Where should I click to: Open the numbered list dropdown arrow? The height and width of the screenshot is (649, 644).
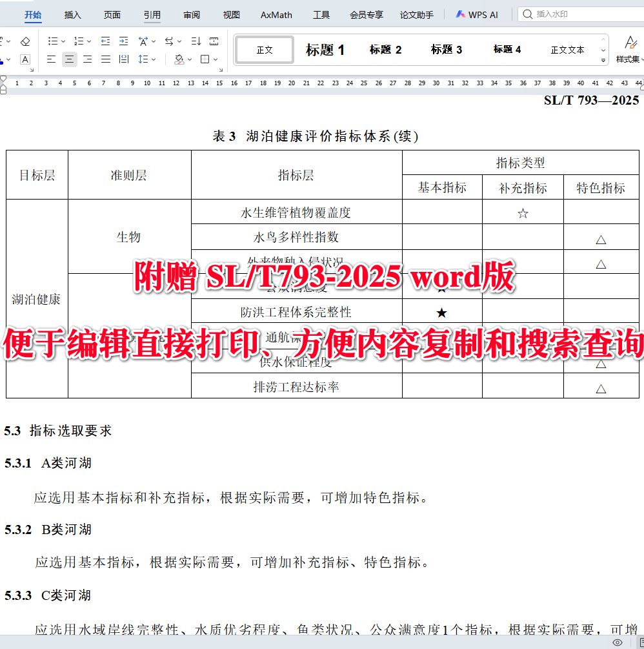[89, 41]
